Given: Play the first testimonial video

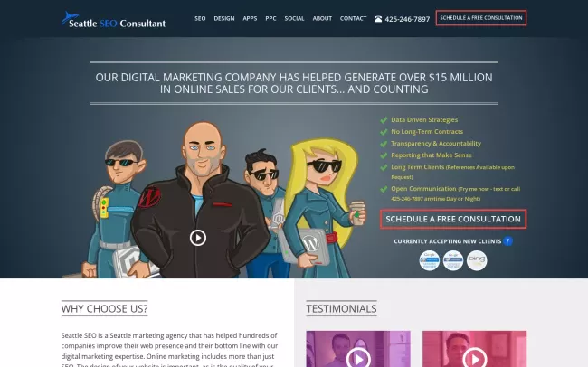Looking at the screenshot, I should [x=357, y=357].
